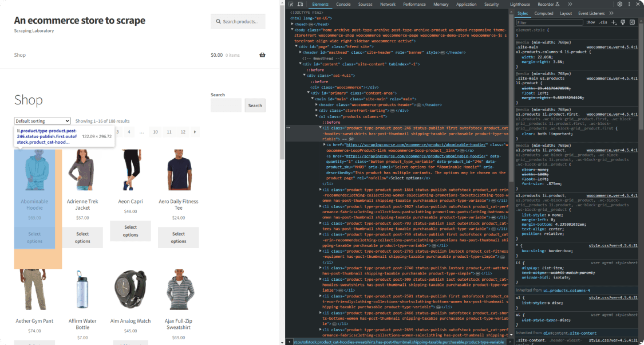
Task: Expand the woocommerce-products-header node
Action: click(x=316, y=105)
